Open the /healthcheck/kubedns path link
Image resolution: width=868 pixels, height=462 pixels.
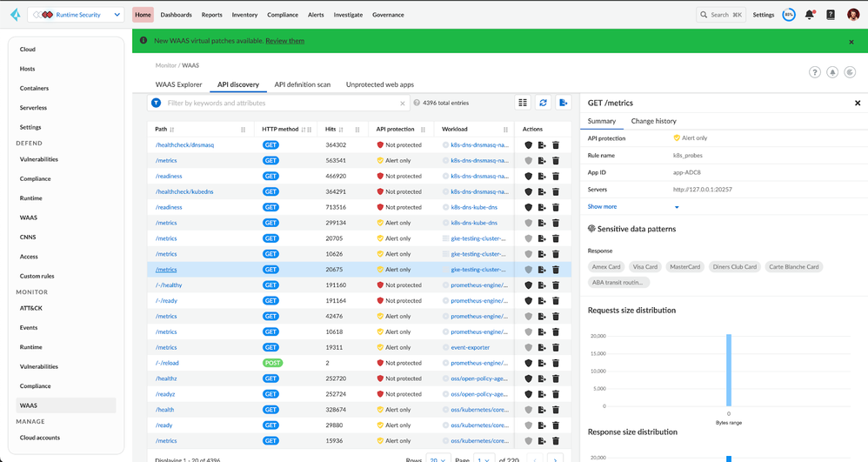click(x=184, y=191)
